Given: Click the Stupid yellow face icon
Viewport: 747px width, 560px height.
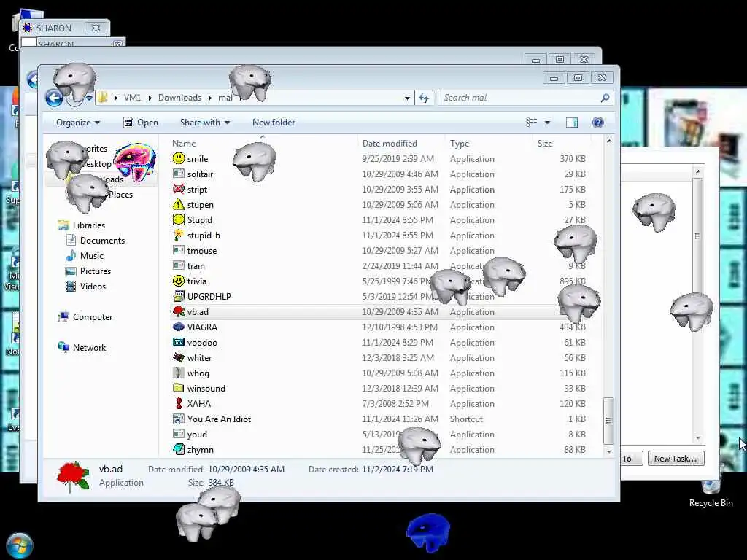Looking at the screenshot, I should coord(179,219).
